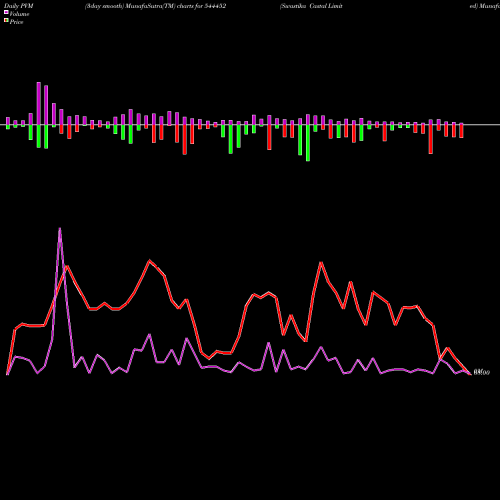Screen dimensions: 500x500
Task: Click the longest green downward bar
Action: pyautogui.click(x=308, y=143)
